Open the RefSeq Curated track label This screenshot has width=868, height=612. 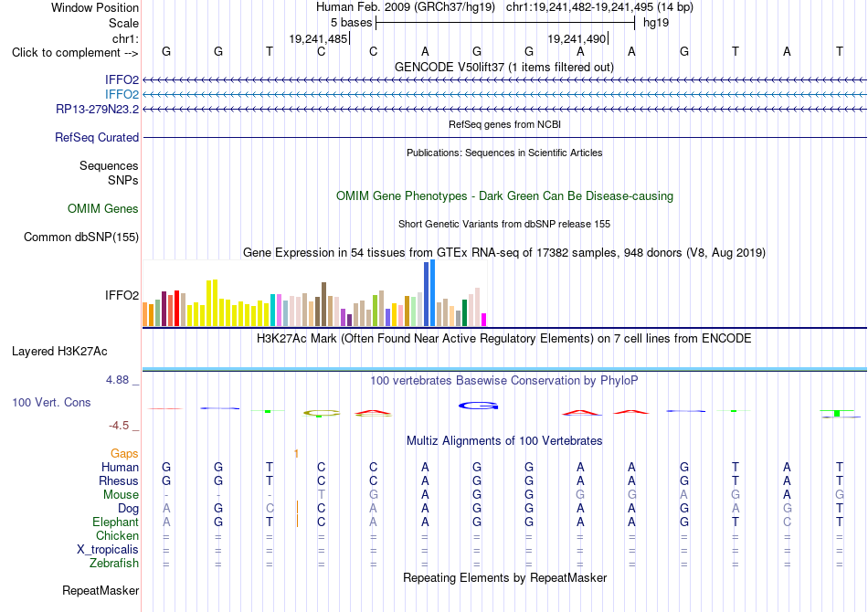tap(97, 137)
